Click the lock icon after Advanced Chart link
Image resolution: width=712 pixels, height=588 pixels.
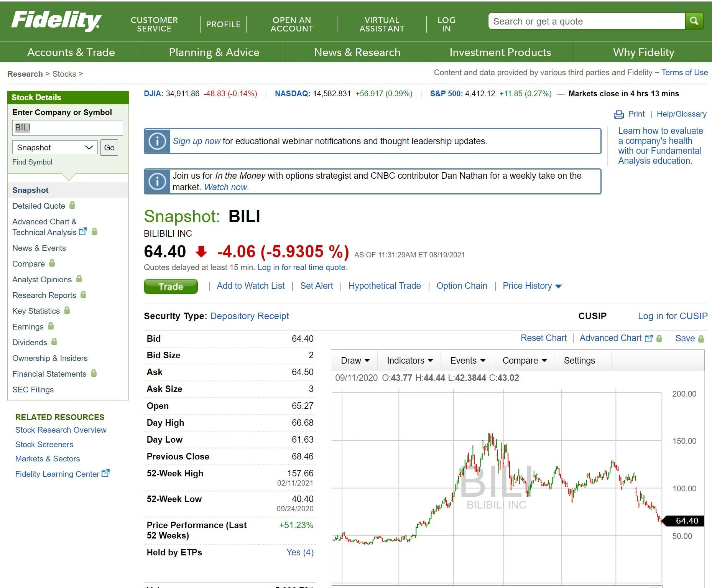659,338
